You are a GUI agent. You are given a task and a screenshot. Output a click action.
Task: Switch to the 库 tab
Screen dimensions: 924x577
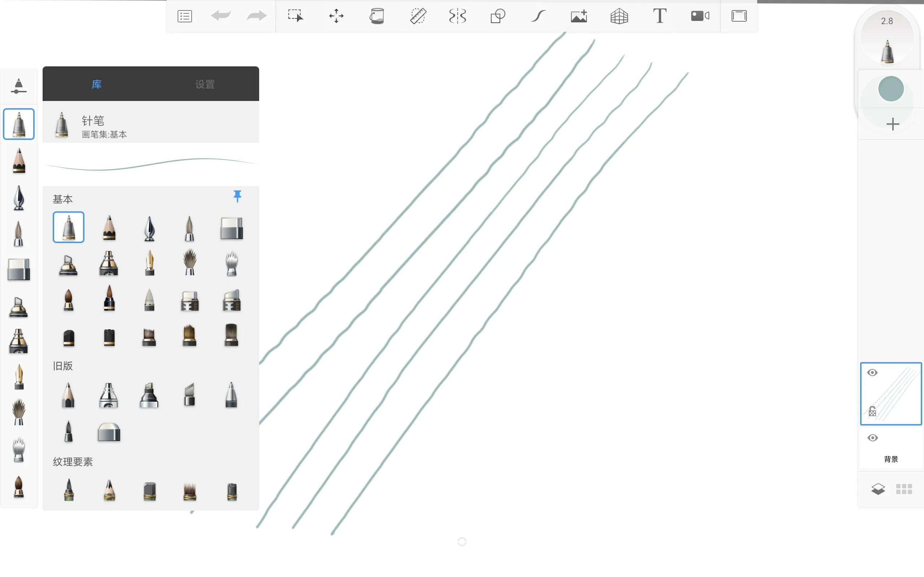click(96, 84)
